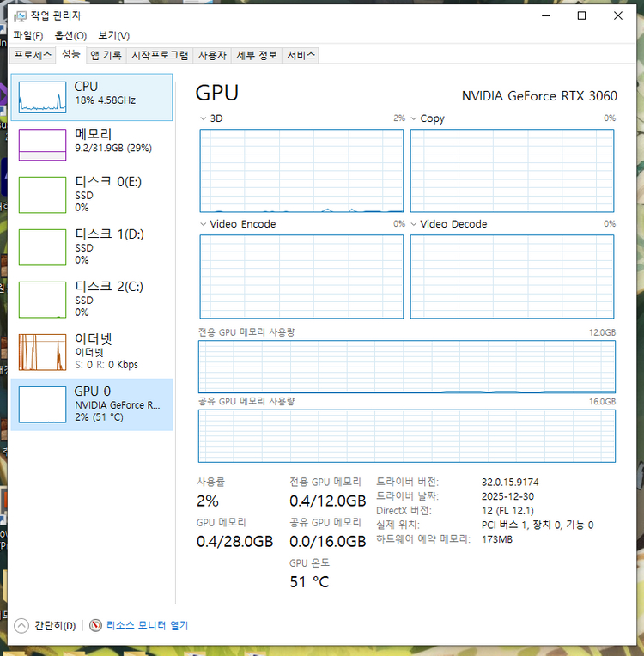Click 간단히(D) fewer details button
644x656 pixels.
point(55,625)
